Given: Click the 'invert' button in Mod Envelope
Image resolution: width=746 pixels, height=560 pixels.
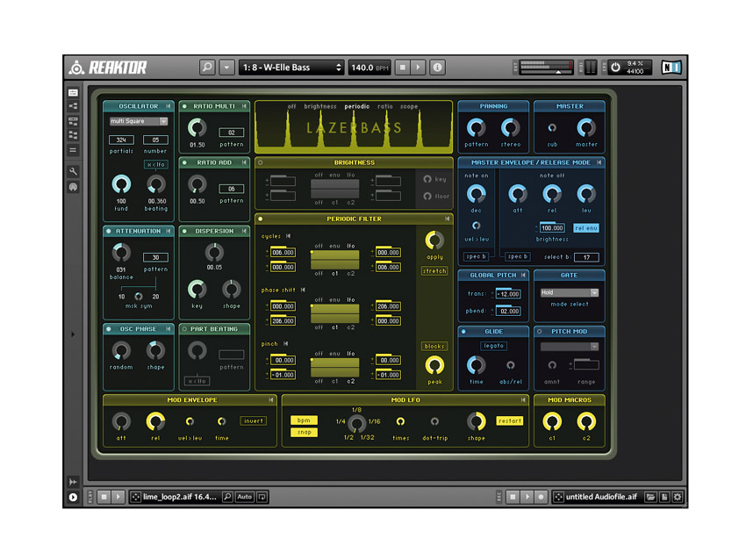Looking at the screenshot, I should [253, 420].
